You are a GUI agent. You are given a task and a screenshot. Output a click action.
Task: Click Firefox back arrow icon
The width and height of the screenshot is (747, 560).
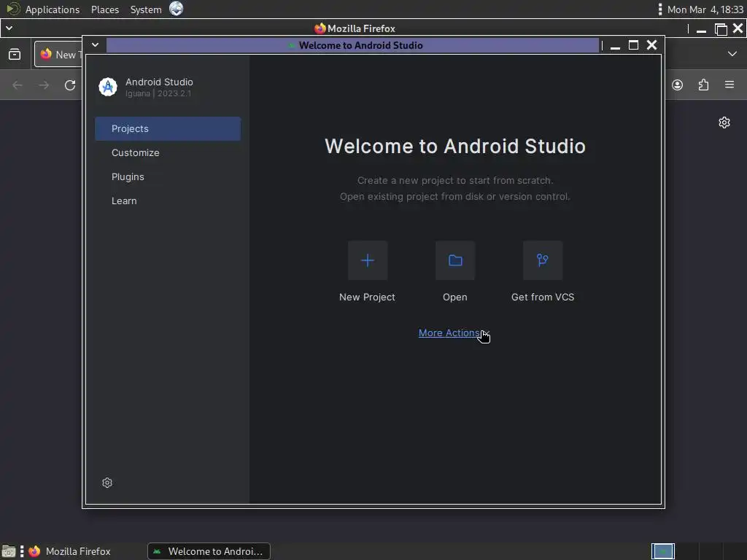pyautogui.click(x=18, y=85)
